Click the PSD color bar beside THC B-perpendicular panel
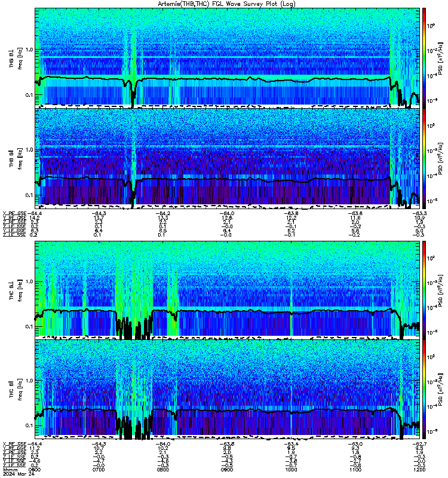Screen dimensions: 448x478 424,290
